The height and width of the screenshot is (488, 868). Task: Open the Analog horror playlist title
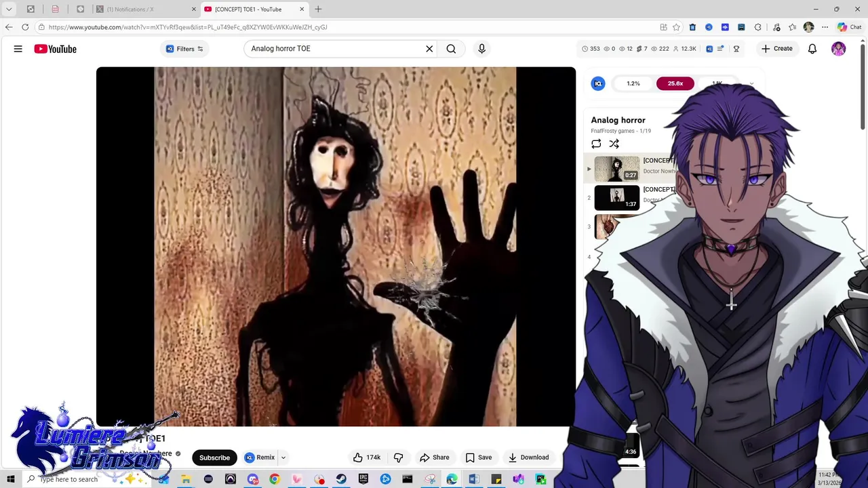[x=618, y=120]
